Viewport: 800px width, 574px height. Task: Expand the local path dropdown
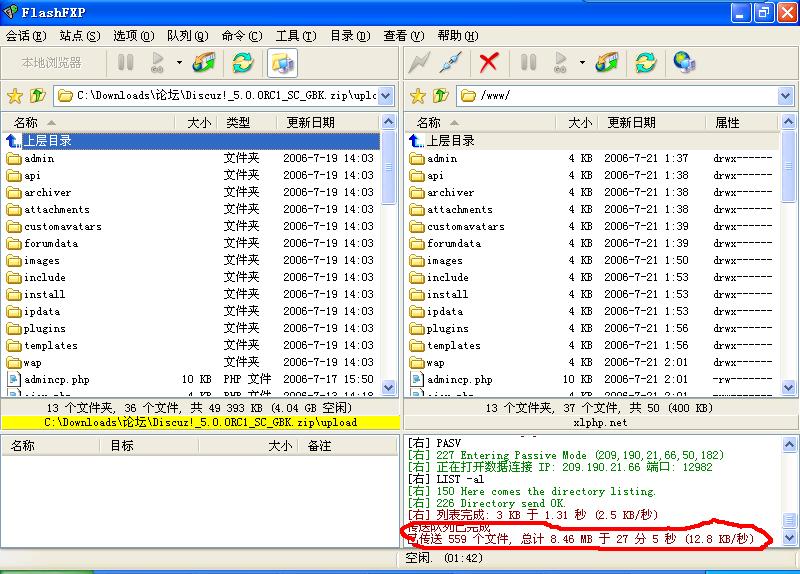pos(386,95)
